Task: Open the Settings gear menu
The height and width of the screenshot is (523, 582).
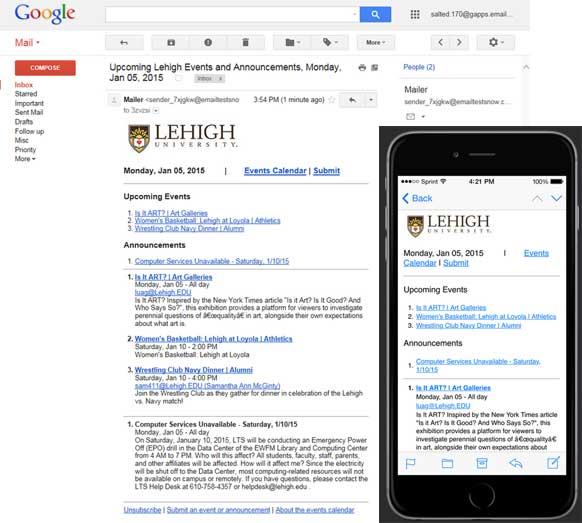Action: click(496, 43)
